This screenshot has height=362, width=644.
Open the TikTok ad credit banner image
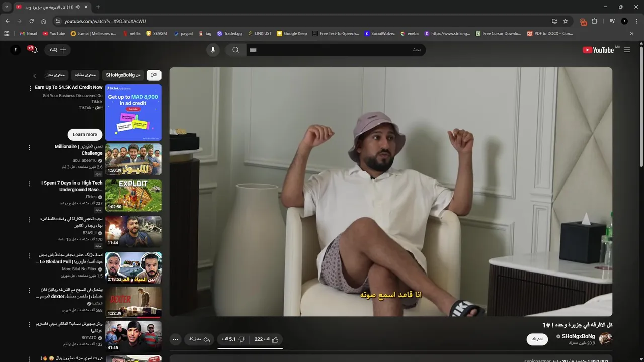[x=133, y=113]
